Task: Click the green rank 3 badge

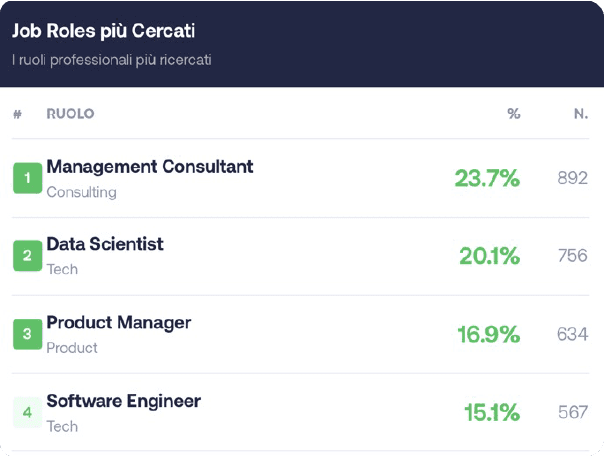Action: pyautogui.click(x=27, y=334)
